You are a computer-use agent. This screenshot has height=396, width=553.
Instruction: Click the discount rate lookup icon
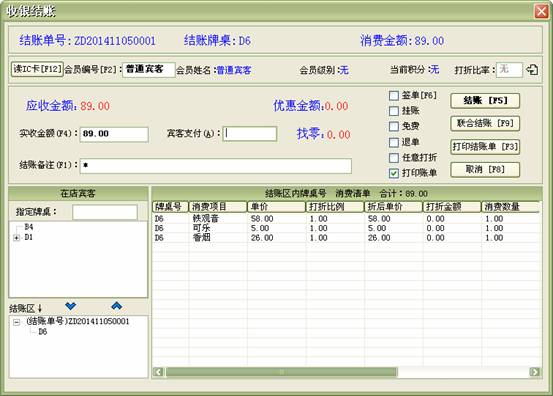[532, 70]
